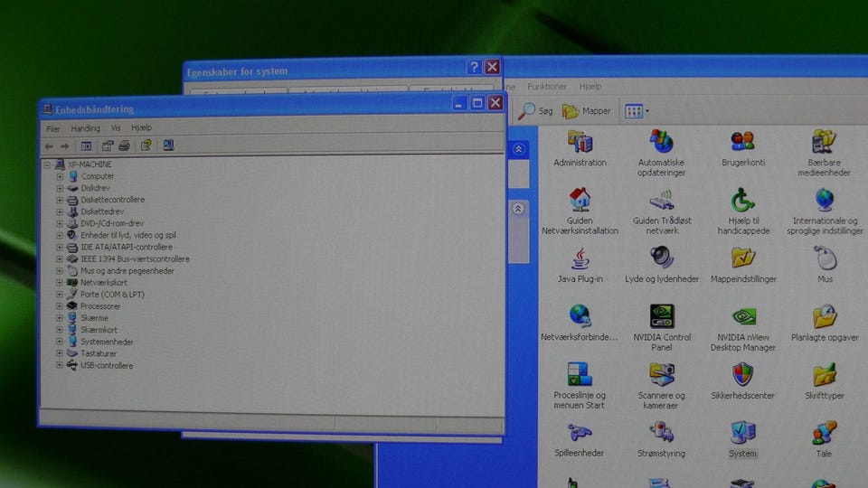Open Guiden Netværksinstallation icon
This screenshot has height=488, width=868.
click(580, 200)
